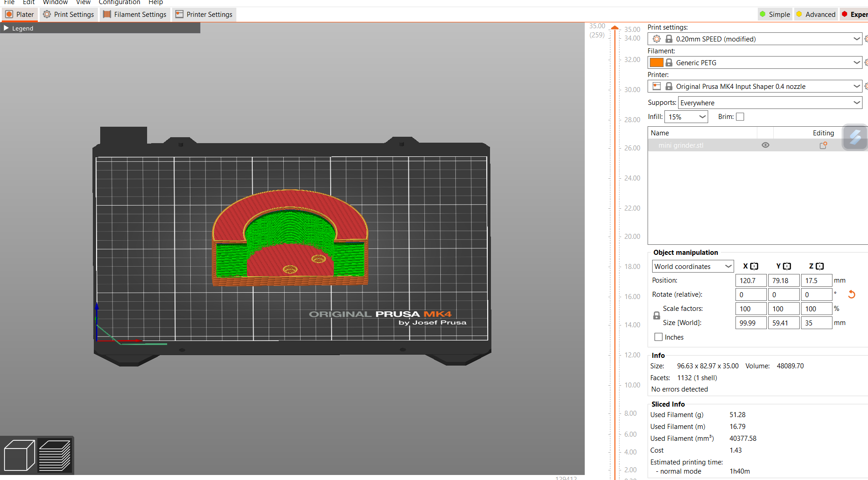Toggle the scale factors lock icon

[657, 315]
